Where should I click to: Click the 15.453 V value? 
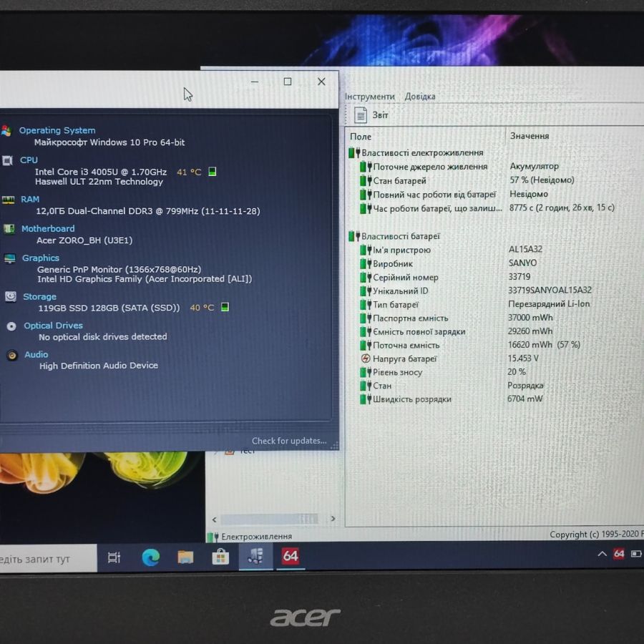click(x=523, y=358)
